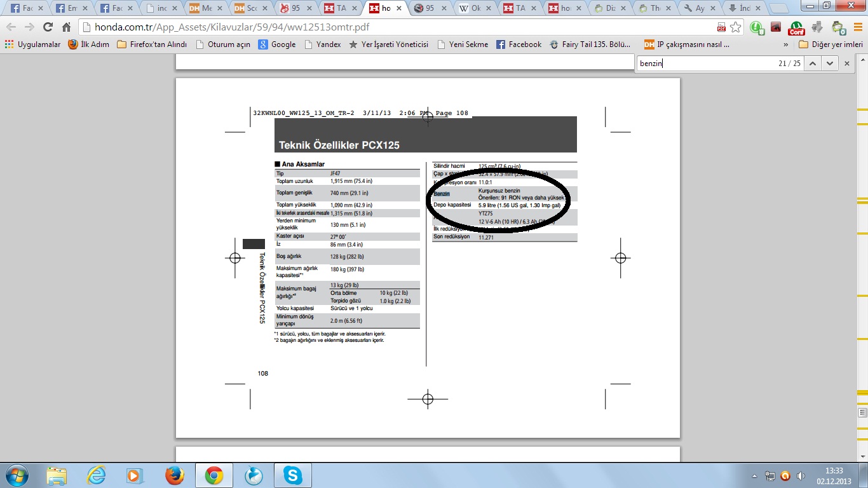Open the İlk Adım bookmark
This screenshot has height=488, width=868.
point(89,44)
